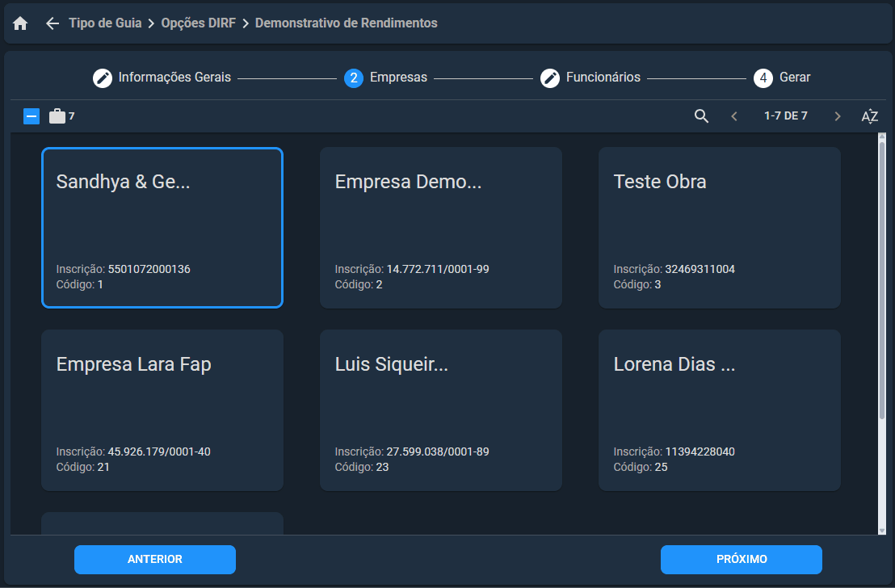This screenshot has width=895, height=588.
Task: Select the Teste Obra company card
Action: click(x=719, y=228)
